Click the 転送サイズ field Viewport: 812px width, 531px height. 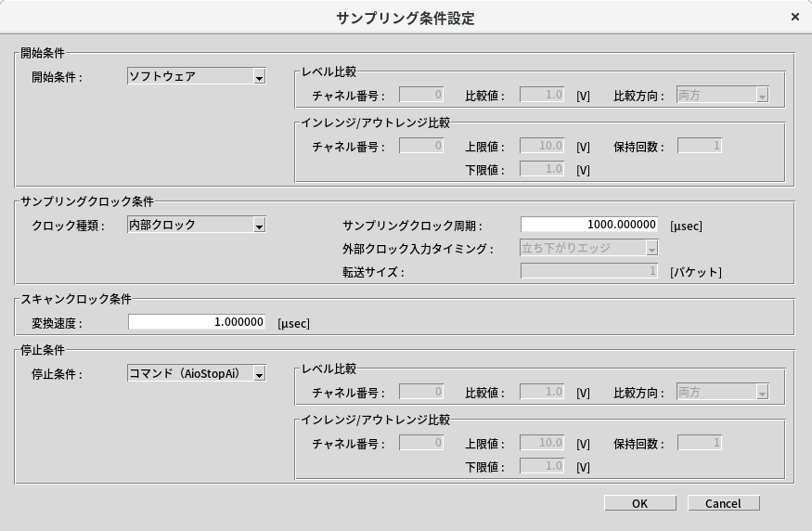point(589,271)
